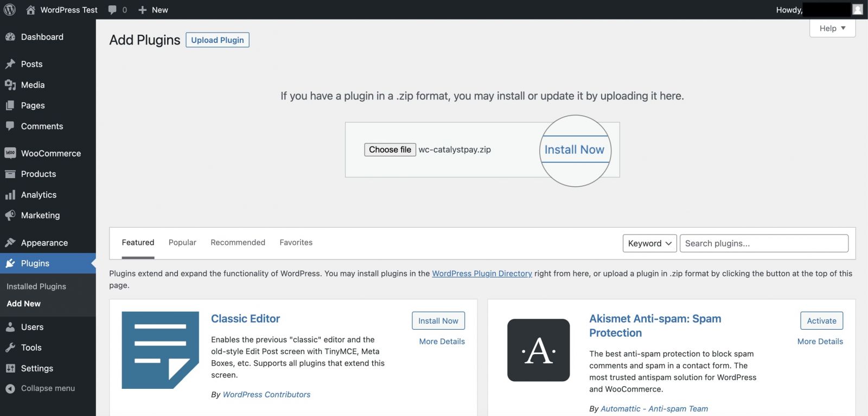Click the WordPress Test site name
Viewport: 868px width, 416px height.
tap(69, 10)
